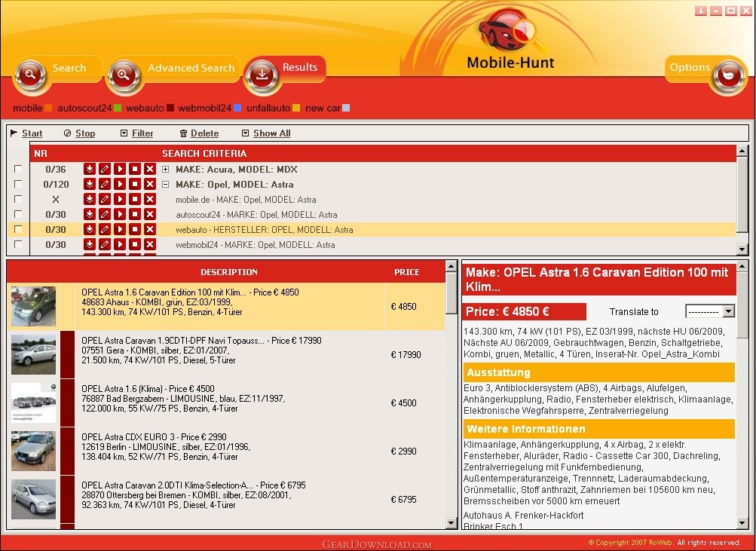The image size is (756, 551).
Task: Click the mobile orange color swatch
Action: (x=48, y=108)
